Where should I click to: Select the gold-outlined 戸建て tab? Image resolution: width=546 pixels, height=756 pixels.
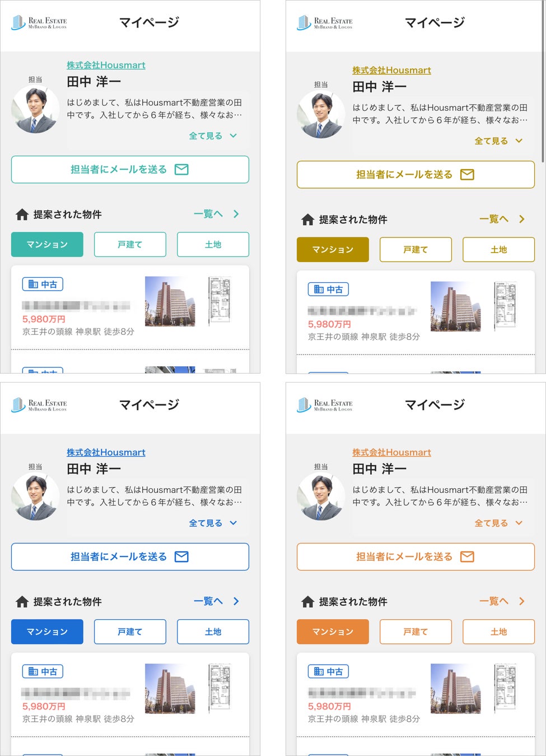click(x=416, y=249)
